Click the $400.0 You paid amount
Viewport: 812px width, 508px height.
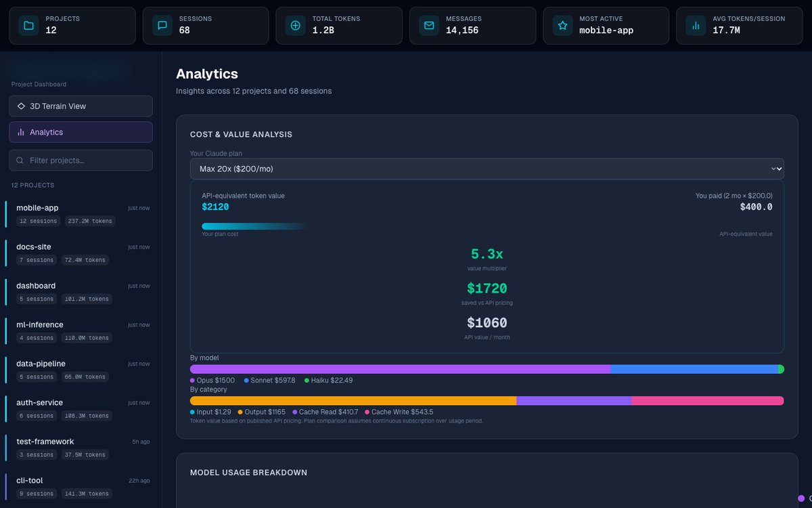coord(756,207)
